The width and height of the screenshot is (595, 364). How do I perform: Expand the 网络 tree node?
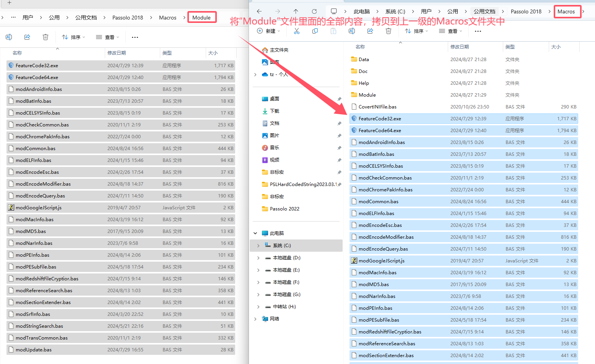[255, 319]
